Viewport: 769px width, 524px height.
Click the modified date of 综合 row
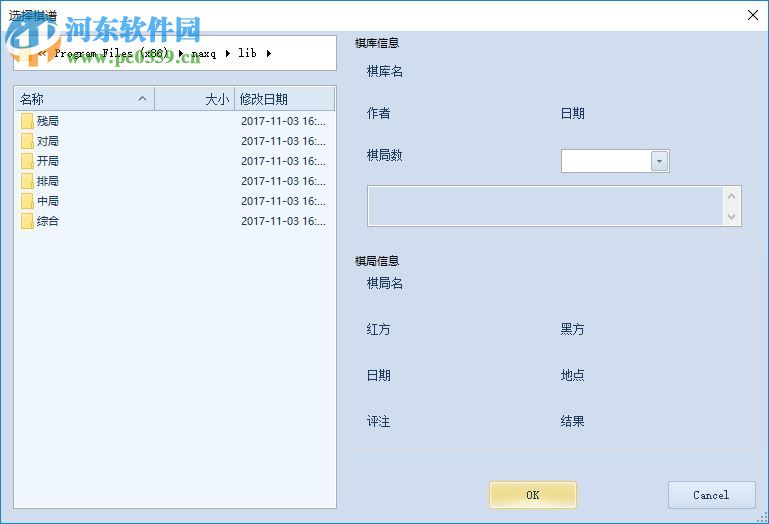coord(283,221)
